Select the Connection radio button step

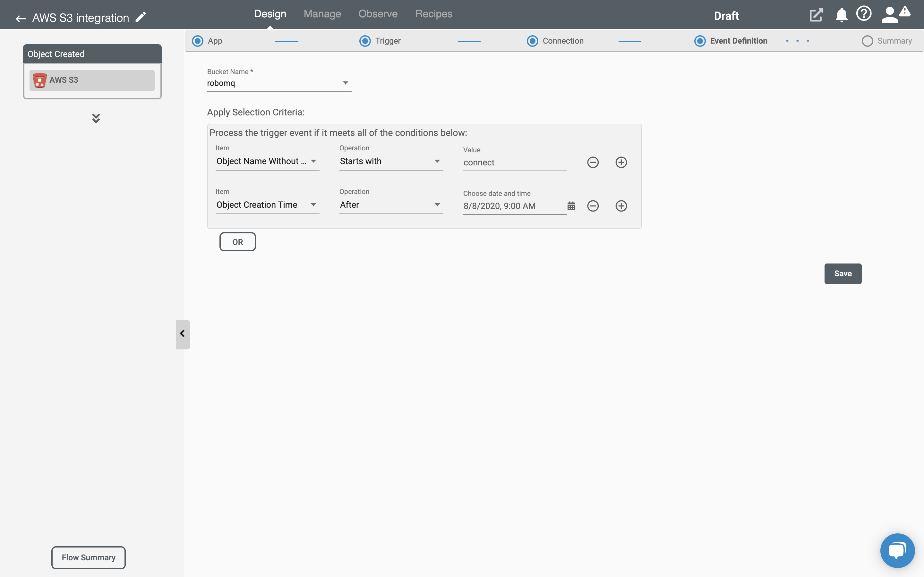click(x=532, y=40)
